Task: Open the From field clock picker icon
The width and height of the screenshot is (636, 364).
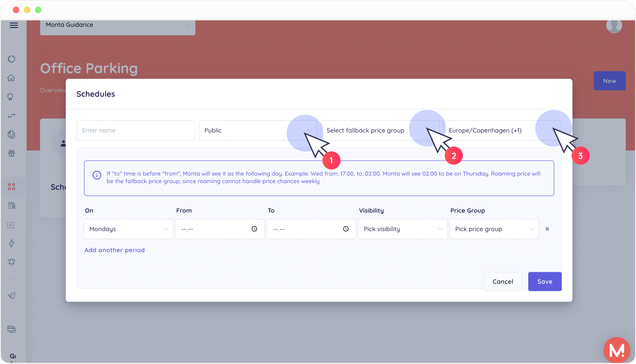Action: point(254,229)
